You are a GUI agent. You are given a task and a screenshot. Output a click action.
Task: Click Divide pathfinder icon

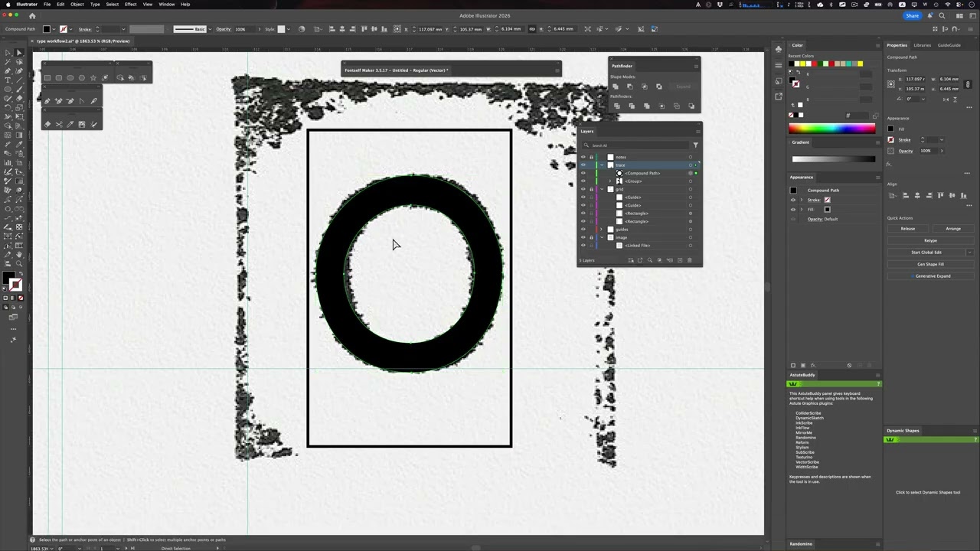click(x=617, y=106)
